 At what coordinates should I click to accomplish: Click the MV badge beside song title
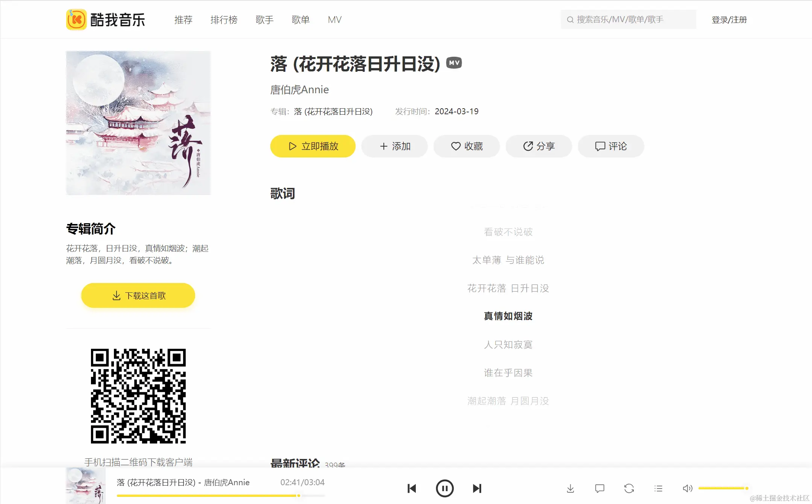pyautogui.click(x=454, y=63)
